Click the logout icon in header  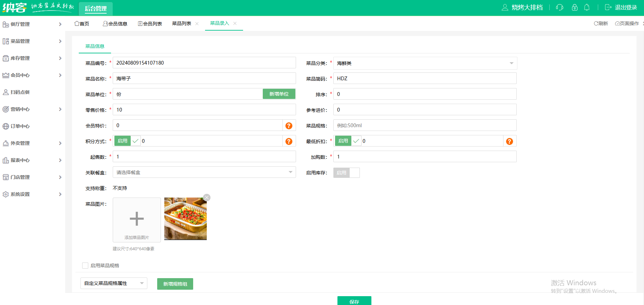click(x=608, y=7)
